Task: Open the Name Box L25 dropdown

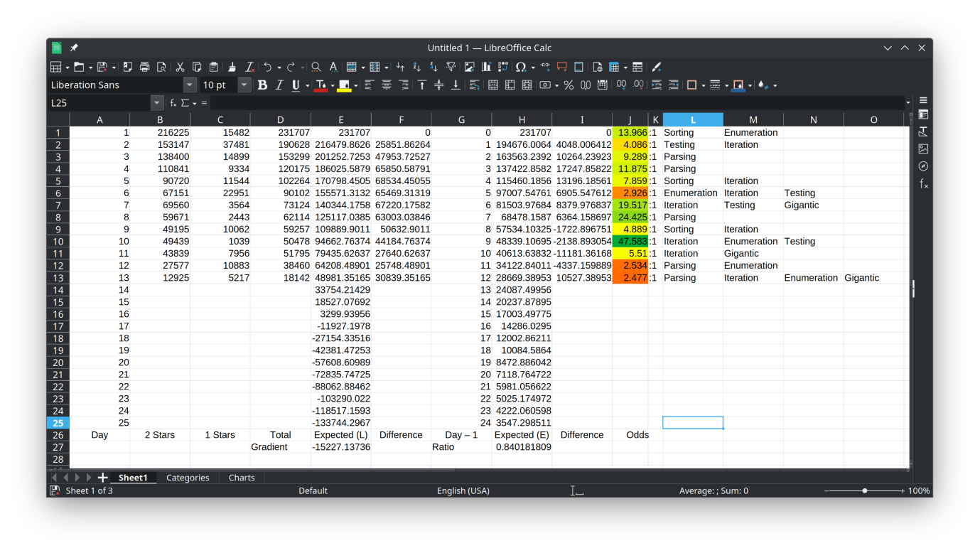Action: pos(157,103)
